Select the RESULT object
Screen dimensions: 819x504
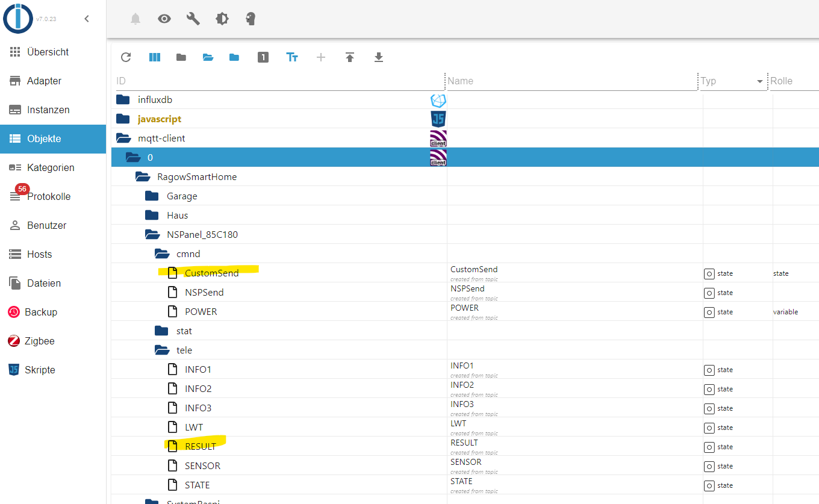[x=201, y=446]
